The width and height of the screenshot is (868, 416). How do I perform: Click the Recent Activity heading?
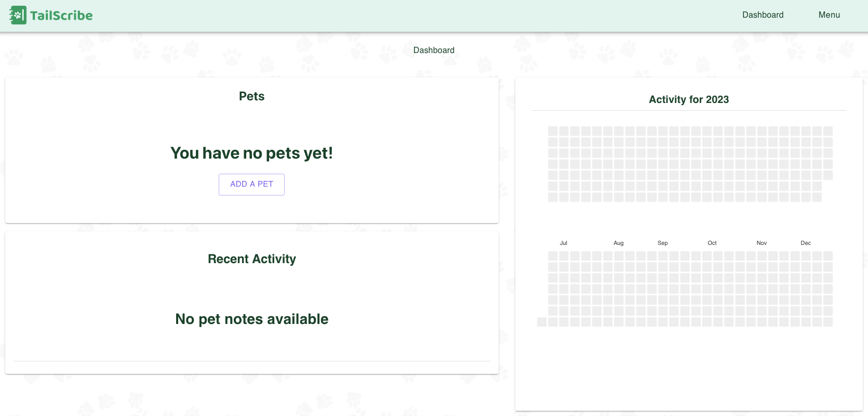pos(251,258)
